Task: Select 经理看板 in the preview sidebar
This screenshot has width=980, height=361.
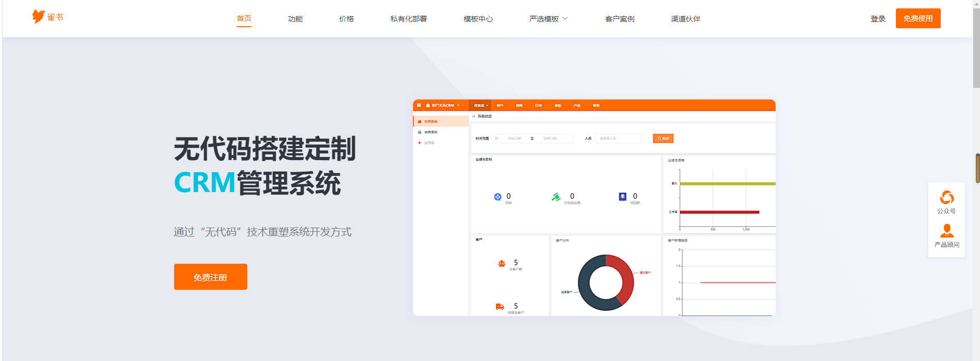Action: tap(441, 121)
